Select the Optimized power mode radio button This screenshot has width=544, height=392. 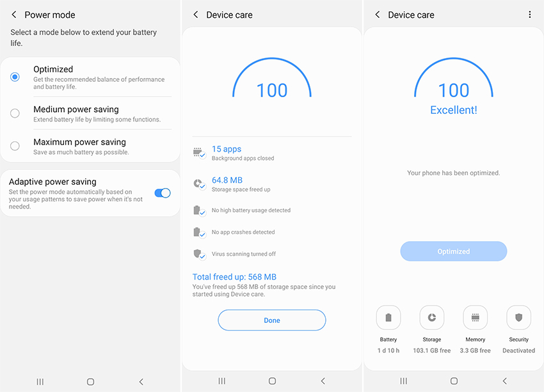coord(15,77)
